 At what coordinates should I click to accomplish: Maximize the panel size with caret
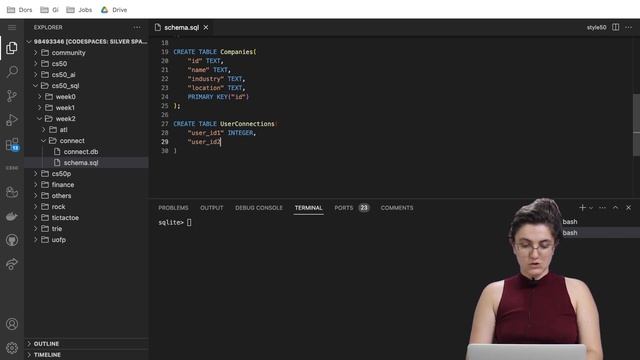(616, 208)
